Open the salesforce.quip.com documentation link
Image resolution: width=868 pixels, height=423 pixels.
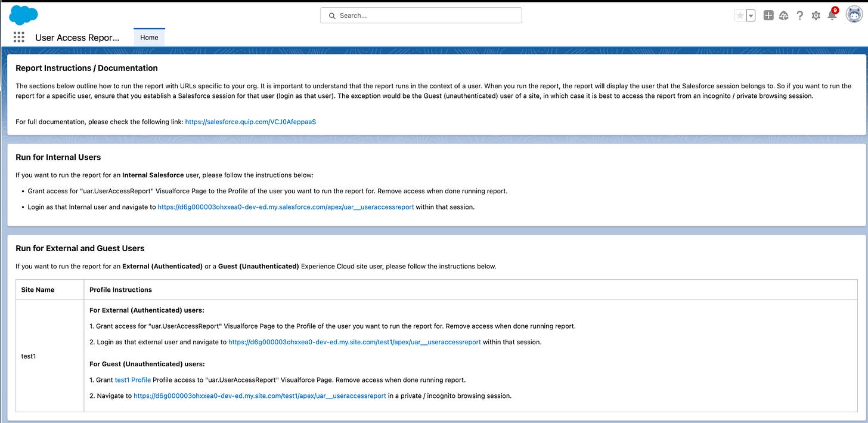[x=250, y=122]
